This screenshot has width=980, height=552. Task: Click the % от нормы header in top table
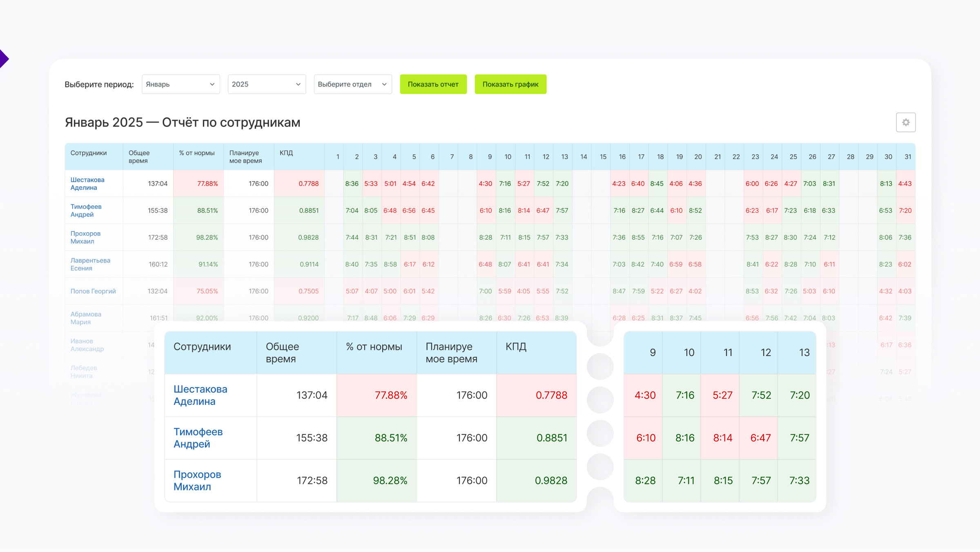pos(197,153)
